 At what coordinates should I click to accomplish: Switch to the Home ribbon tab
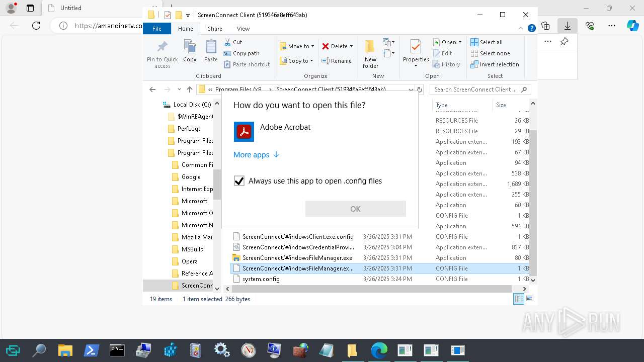(185, 29)
